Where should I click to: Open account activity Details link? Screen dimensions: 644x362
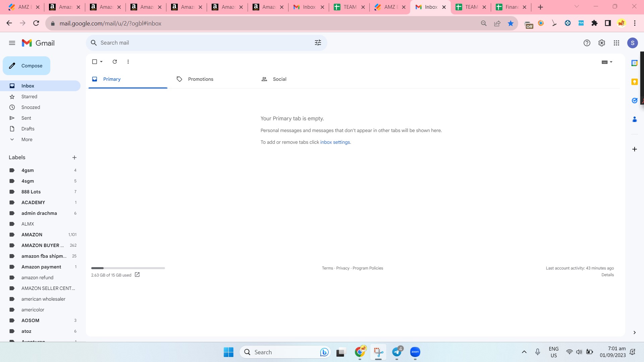(x=607, y=275)
